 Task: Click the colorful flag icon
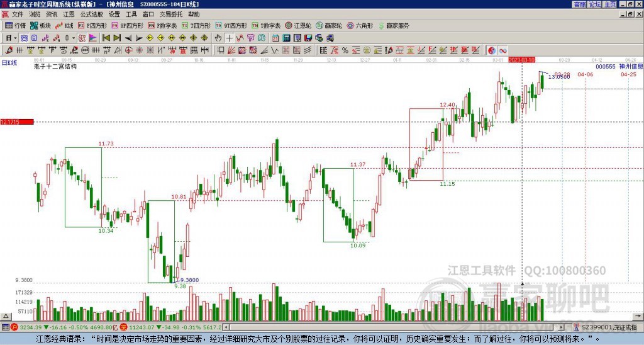[93, 38]
